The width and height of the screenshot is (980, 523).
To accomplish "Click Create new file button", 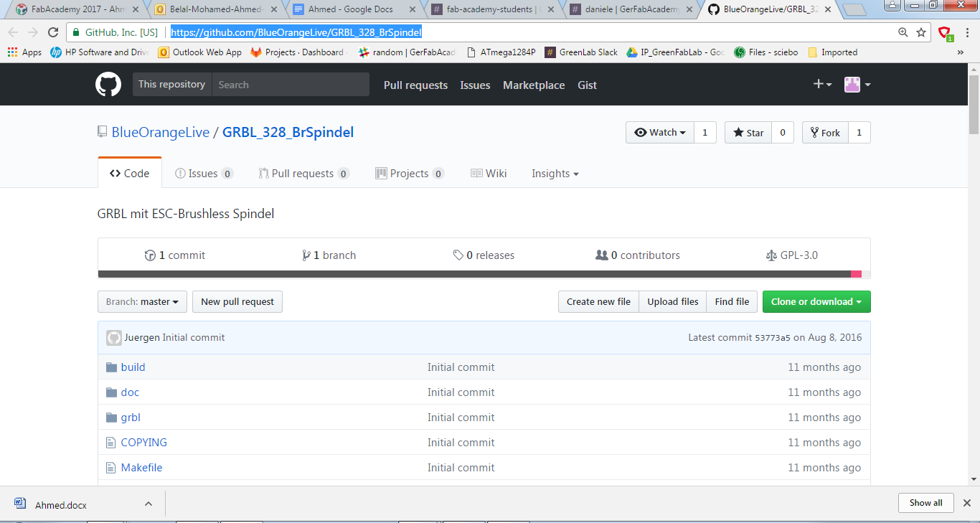I will click(x=598, y=302).
